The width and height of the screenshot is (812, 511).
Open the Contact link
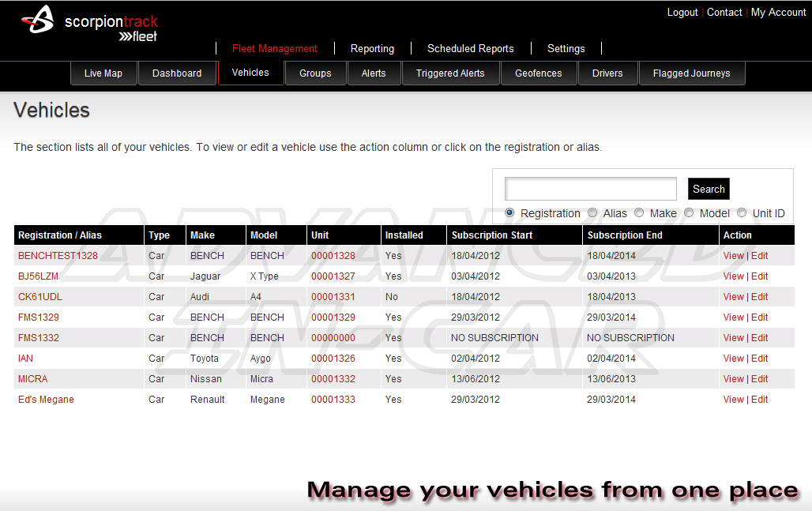click(x=724, y=13)
